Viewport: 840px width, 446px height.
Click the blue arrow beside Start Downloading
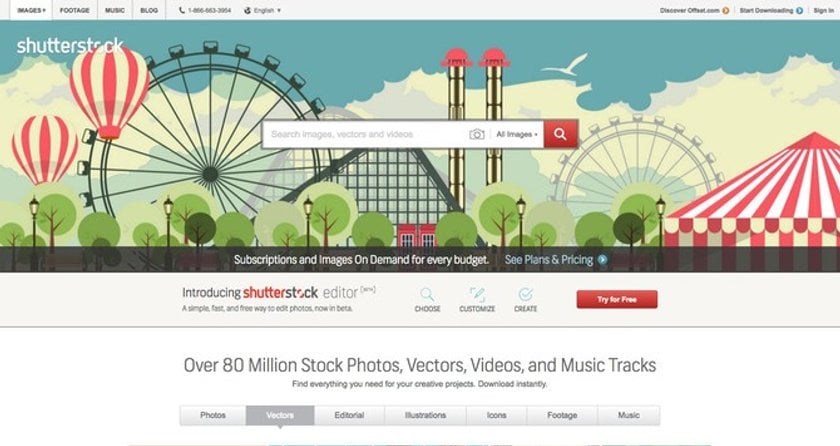click(799, 10)
